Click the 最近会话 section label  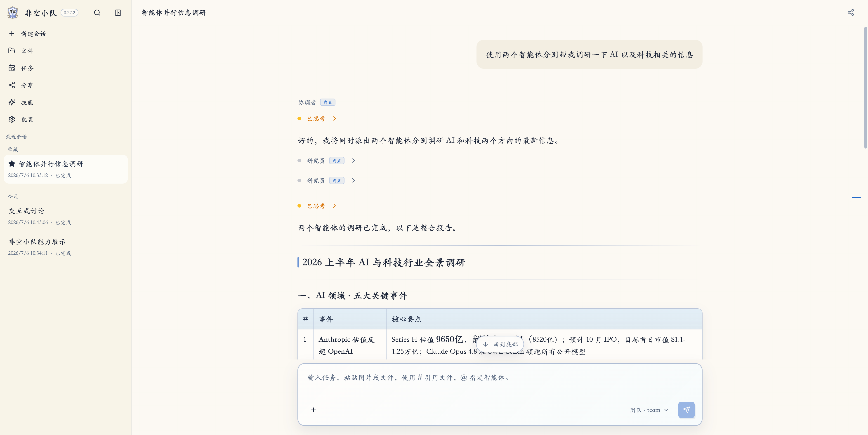pos(17,137)
